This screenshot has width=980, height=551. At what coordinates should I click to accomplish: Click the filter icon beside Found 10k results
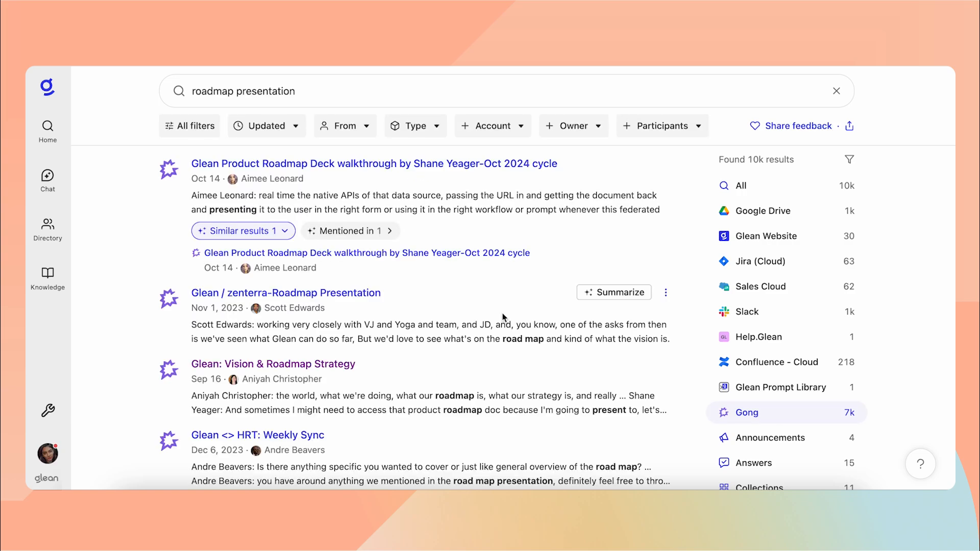[849, 159]
